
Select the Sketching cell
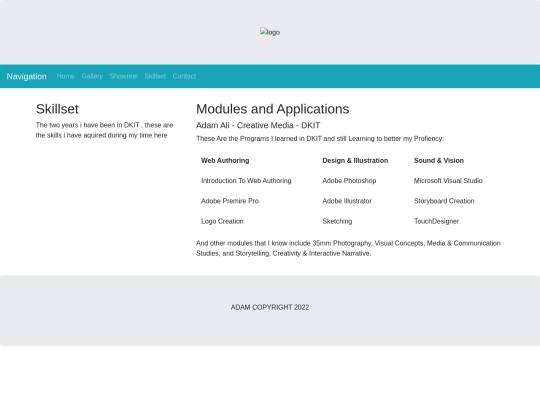click(337, 221)
